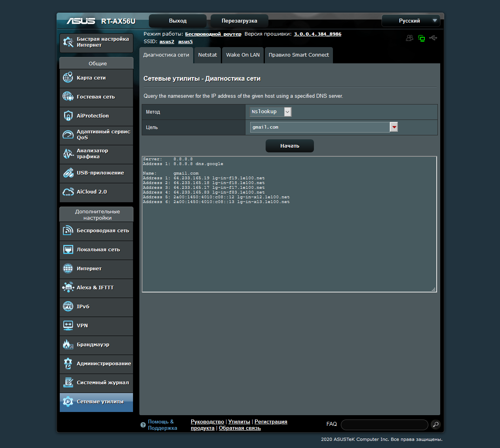Click the Выход logout button
Screen dimensions: 500x448
(x=178, y=21)
